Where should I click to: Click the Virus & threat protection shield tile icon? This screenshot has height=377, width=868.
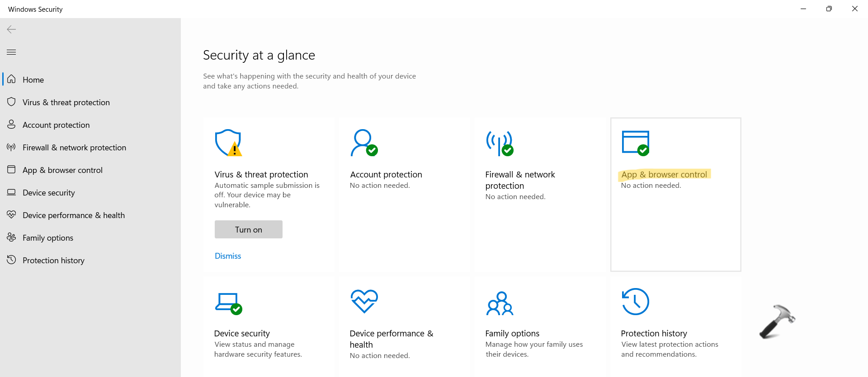pyautogui.click(x=228, y=143)
